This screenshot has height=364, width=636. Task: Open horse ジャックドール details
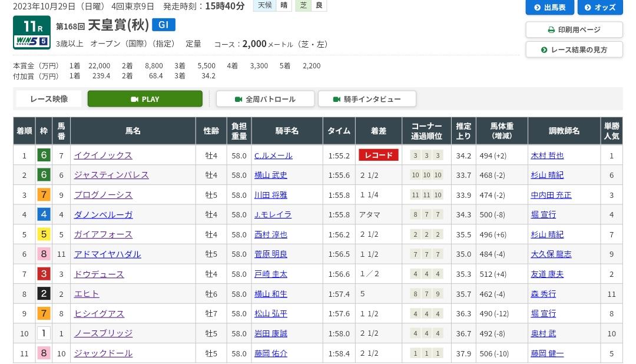pyautogui.click(x=103, y=353)
